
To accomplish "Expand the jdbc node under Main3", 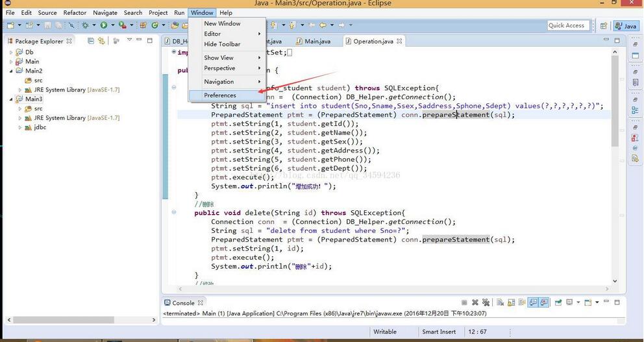I will click(x=19, y=127).
